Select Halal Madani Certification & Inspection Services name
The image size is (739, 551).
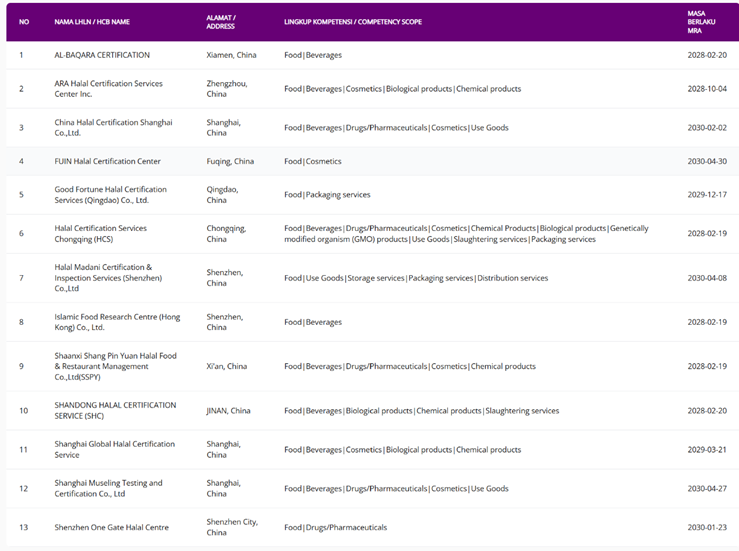[108, 278]
